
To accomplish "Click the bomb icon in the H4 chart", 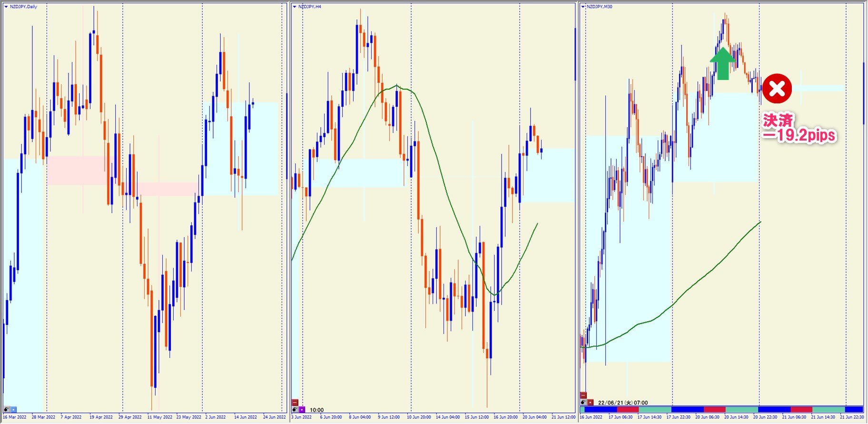I will click(295, 410).
